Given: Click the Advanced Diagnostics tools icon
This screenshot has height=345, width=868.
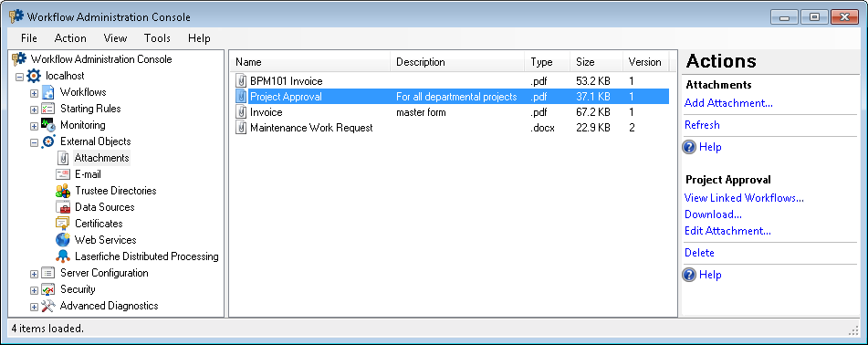Looking at the screenshot, I should click(x=48, y=306).
